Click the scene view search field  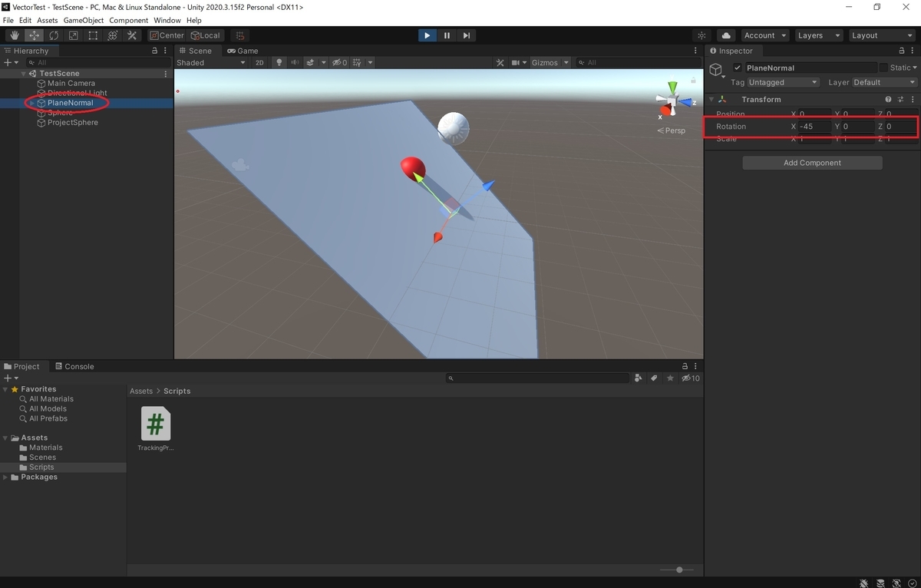639,62
